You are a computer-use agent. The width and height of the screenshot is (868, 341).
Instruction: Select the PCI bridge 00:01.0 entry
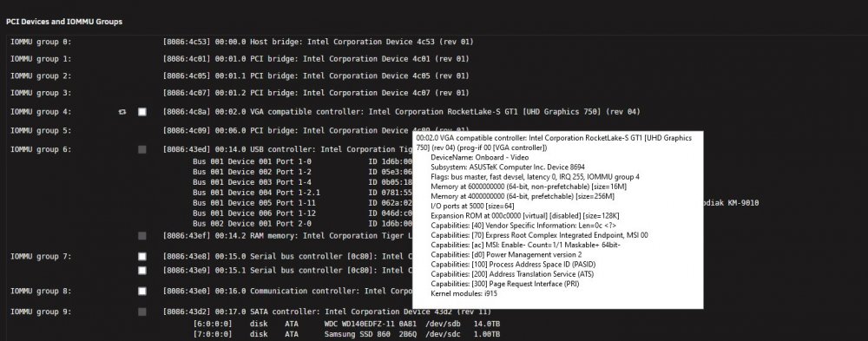(x=316, y=59)
